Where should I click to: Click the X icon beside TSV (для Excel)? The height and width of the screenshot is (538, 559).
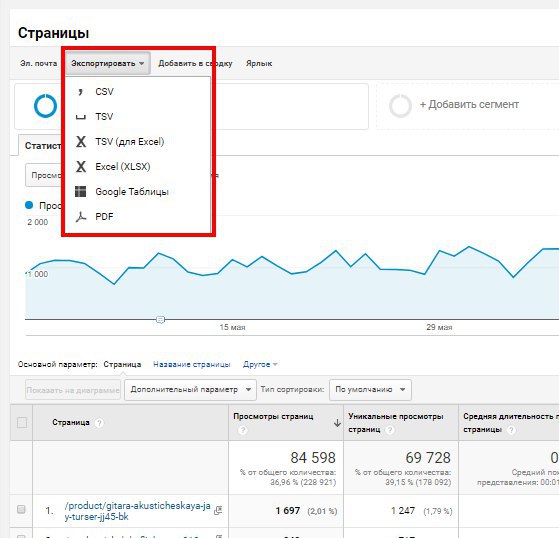tap(81, 142)
